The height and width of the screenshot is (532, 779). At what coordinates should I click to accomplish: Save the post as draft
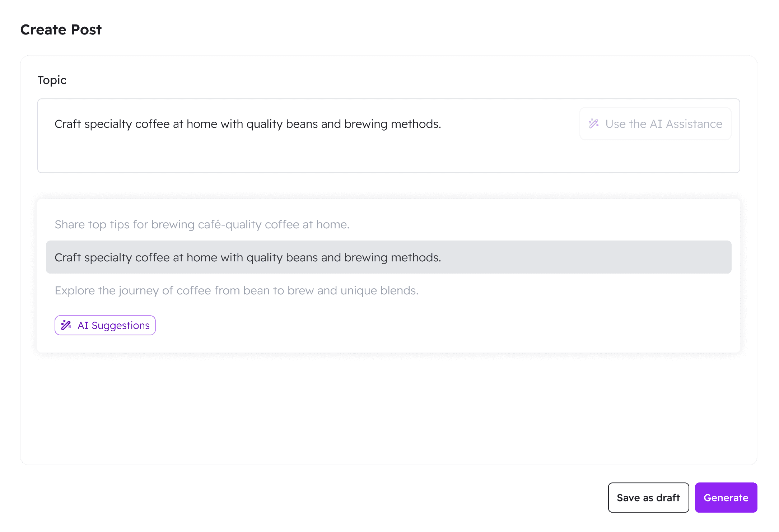pos(648,498)
